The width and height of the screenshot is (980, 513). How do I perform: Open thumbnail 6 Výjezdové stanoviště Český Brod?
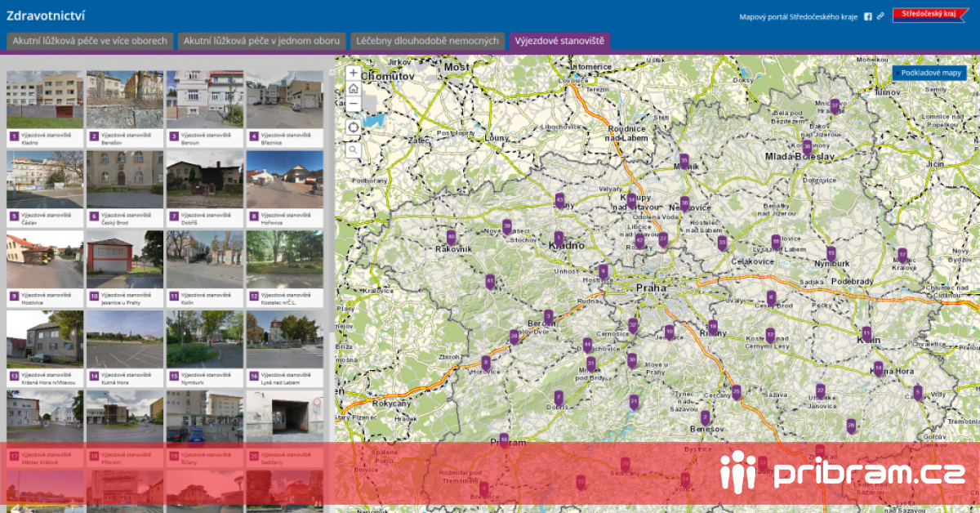125,189
